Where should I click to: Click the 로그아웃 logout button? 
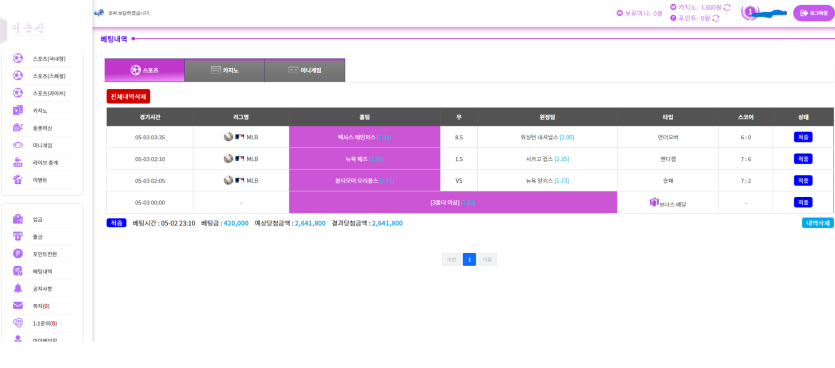click(814, 13)
